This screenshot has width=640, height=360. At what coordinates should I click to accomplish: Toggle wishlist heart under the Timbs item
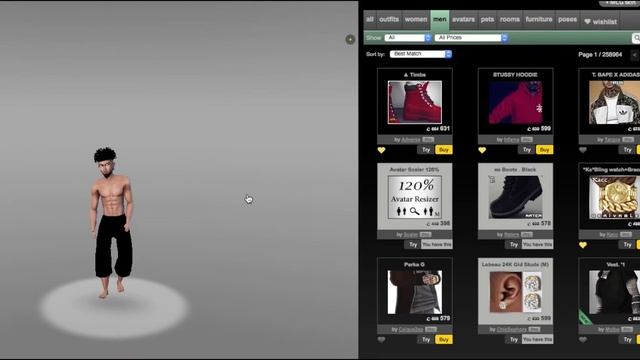click(x=381, y=150)
